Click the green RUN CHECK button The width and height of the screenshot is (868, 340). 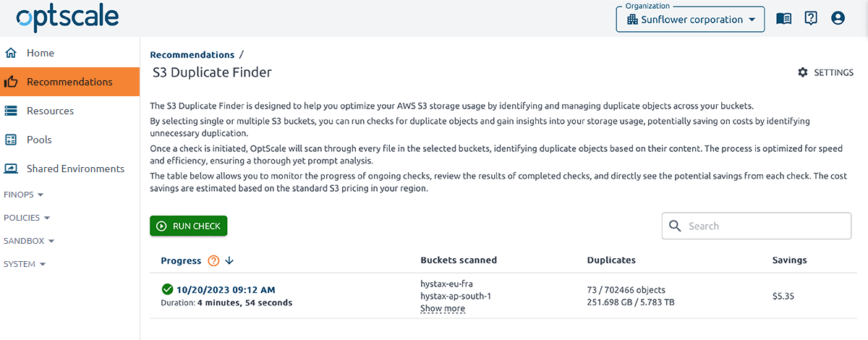[x=189, y=226]
